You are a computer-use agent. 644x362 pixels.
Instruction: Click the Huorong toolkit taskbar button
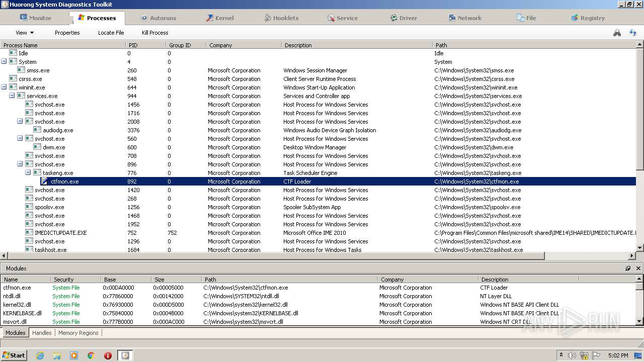(125, 355)
